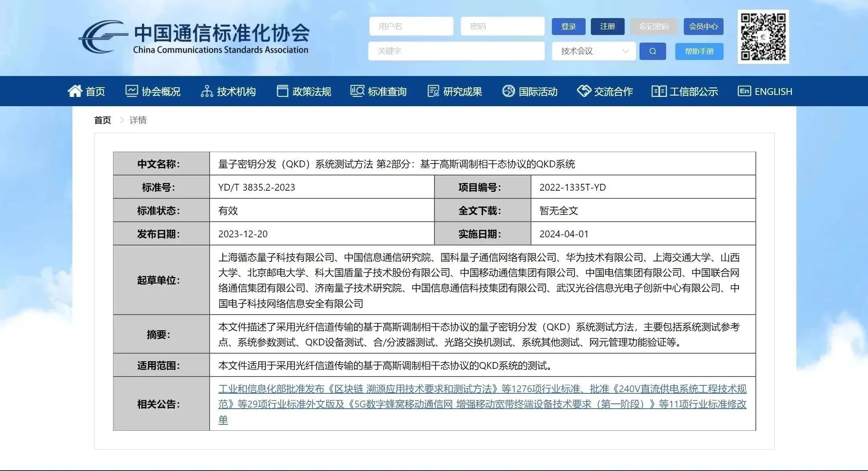The width and height of the screenshot is (868, 471).
Task: Open the 技术会议 search category dropdown
Action: point(594,51)
